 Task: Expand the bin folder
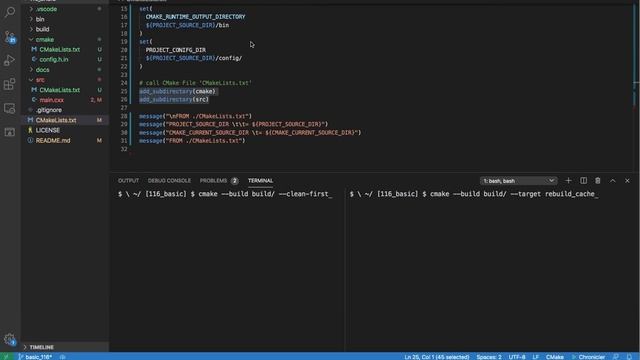pyautogui.click(x=40, y=19)
